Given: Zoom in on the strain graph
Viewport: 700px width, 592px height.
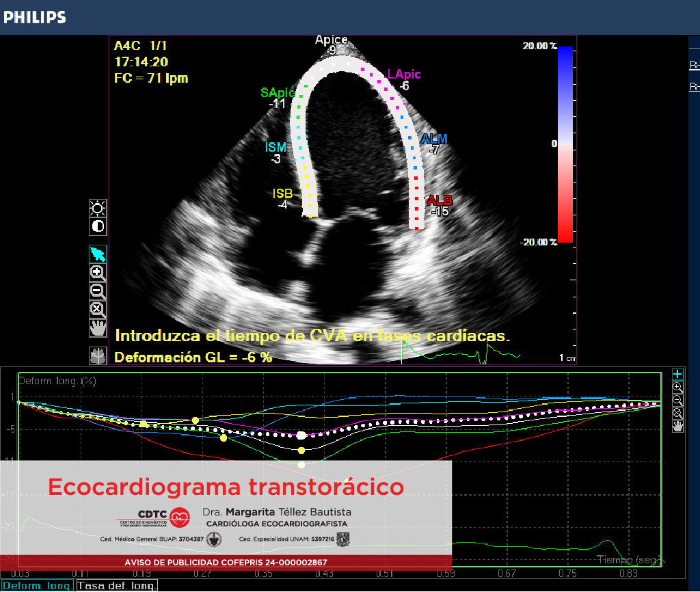Looking at the screenshot, I should pyautogui.click(x=677, y=387).
